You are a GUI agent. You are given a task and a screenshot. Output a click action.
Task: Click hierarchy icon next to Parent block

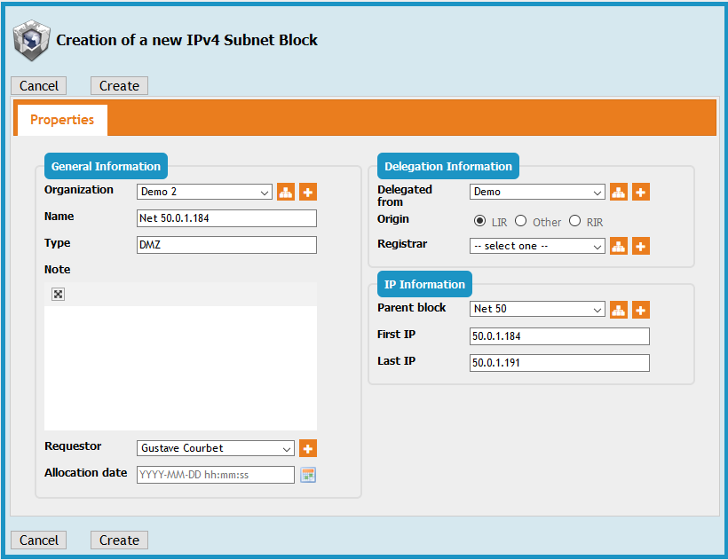coord(619,310)
